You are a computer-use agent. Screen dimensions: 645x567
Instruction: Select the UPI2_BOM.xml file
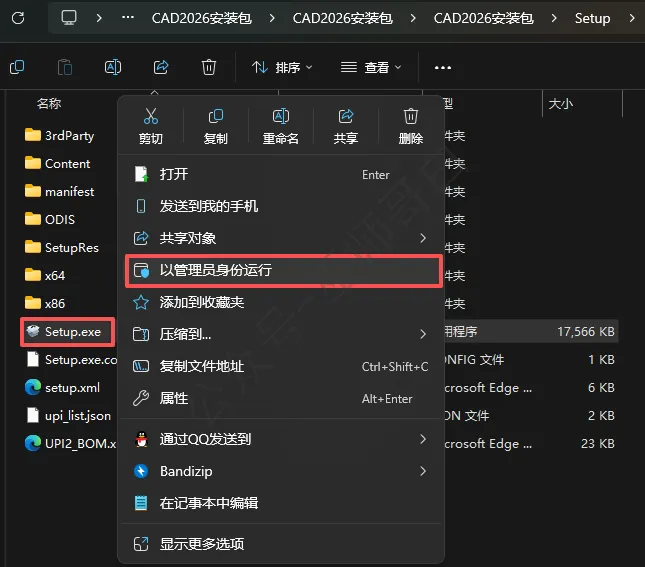[70, 444]
